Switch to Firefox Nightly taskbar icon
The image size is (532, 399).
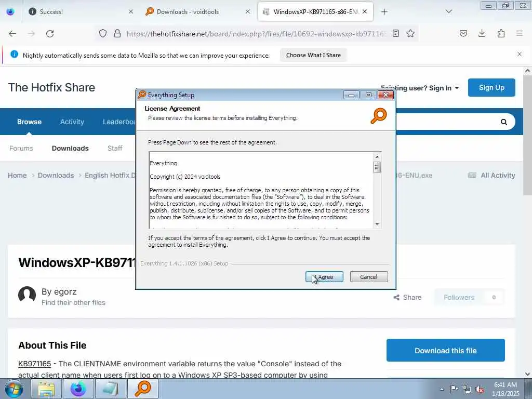[78, 389]
